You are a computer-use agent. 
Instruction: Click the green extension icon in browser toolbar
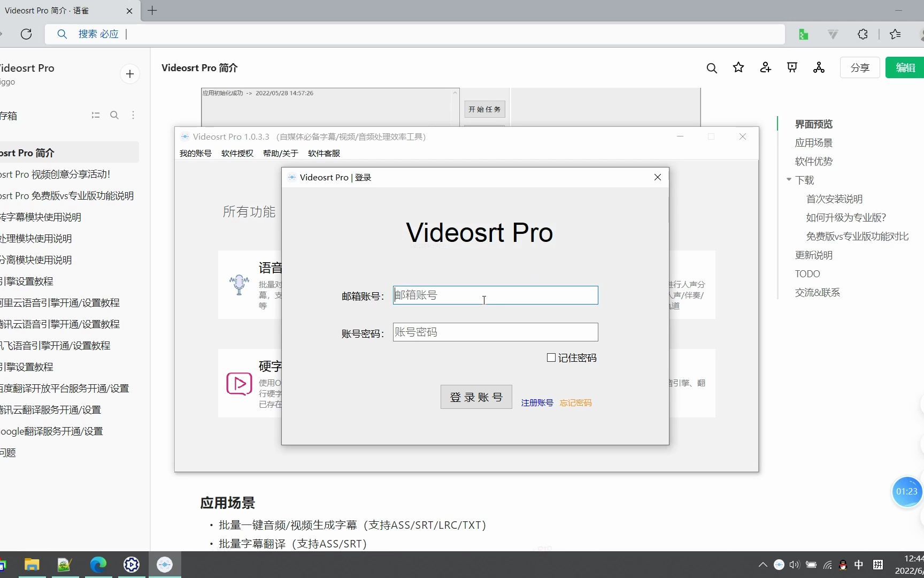(803, 34)
